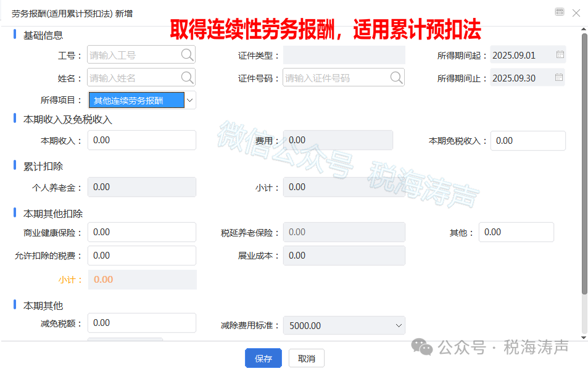Viewport: 588px width, 371px height.
Task: Select the 其他连续劳务报酬 combo box value
Action: [x=136, y=100]
